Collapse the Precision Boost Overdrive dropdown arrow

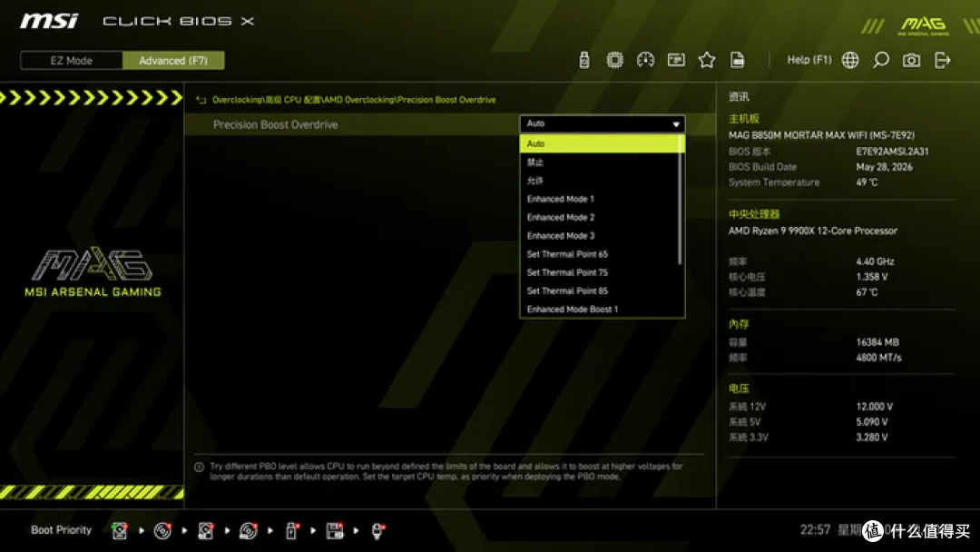(676, 124)
